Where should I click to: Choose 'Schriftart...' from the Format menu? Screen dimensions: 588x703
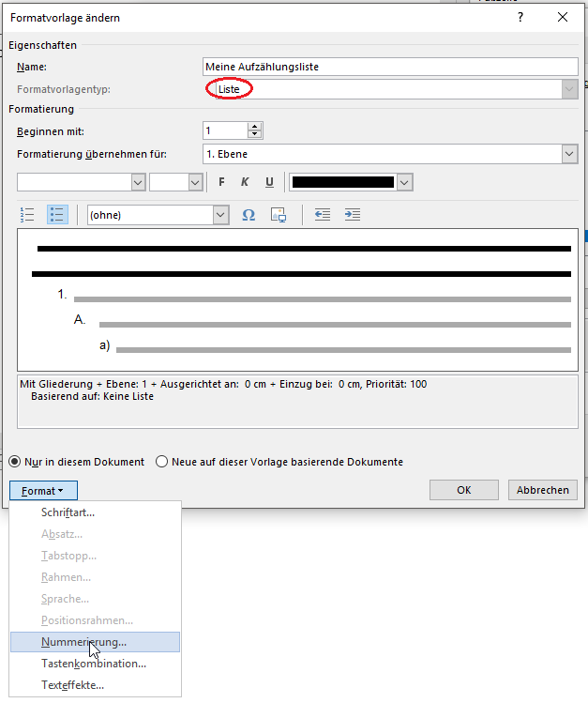[x=68, y=512]
